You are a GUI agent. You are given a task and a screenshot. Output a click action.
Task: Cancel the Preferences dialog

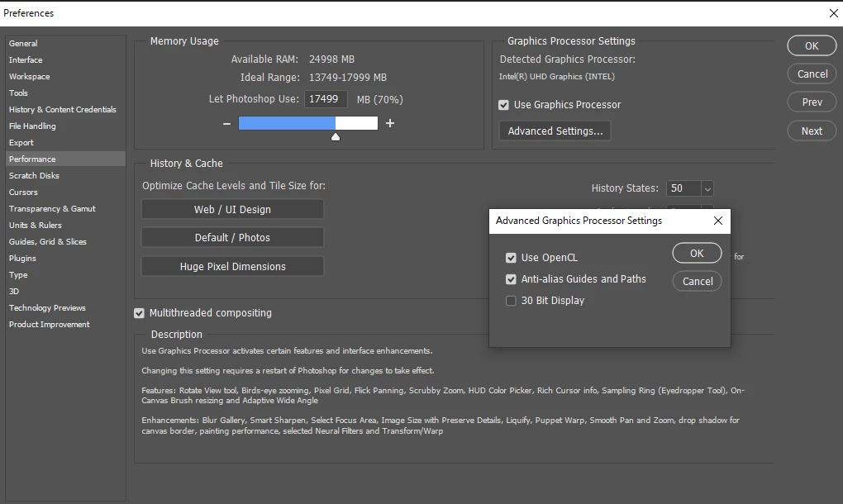pyautogui.click(x=812, y=74)
